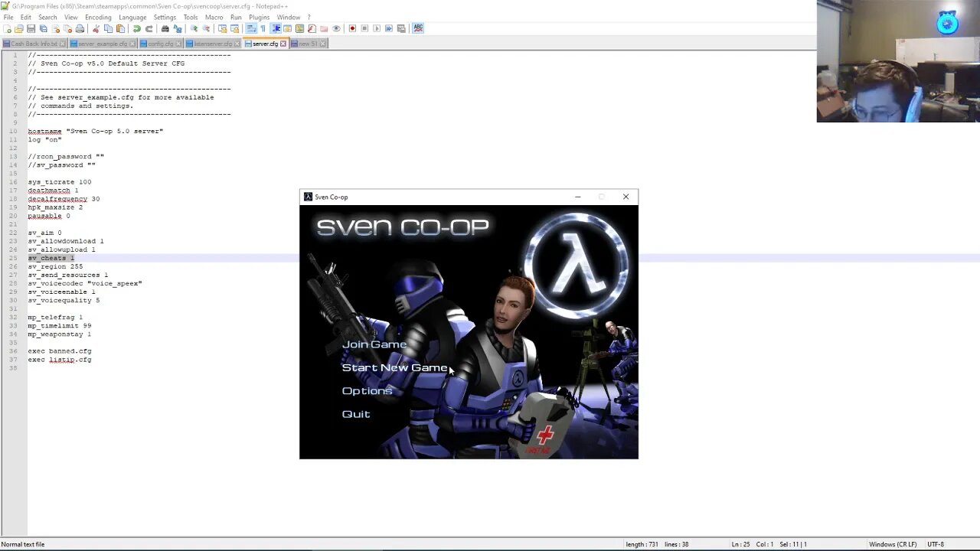Click the Cut scissors icon
The height and width of the screenshot is (551, 980).
(x=96, y=28)
